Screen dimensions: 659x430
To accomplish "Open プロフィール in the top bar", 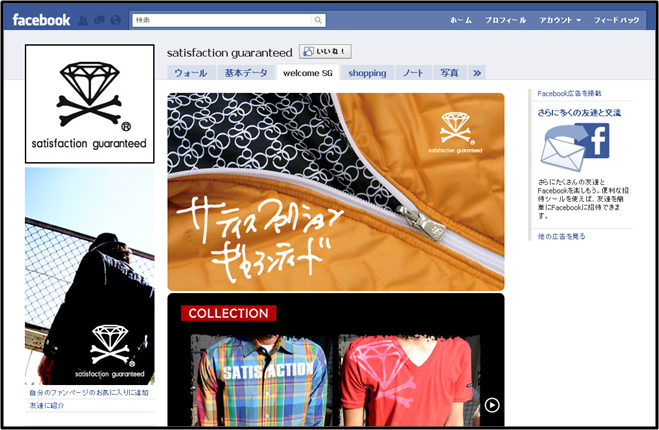I will pyautogui.click(x=505, y=20).
